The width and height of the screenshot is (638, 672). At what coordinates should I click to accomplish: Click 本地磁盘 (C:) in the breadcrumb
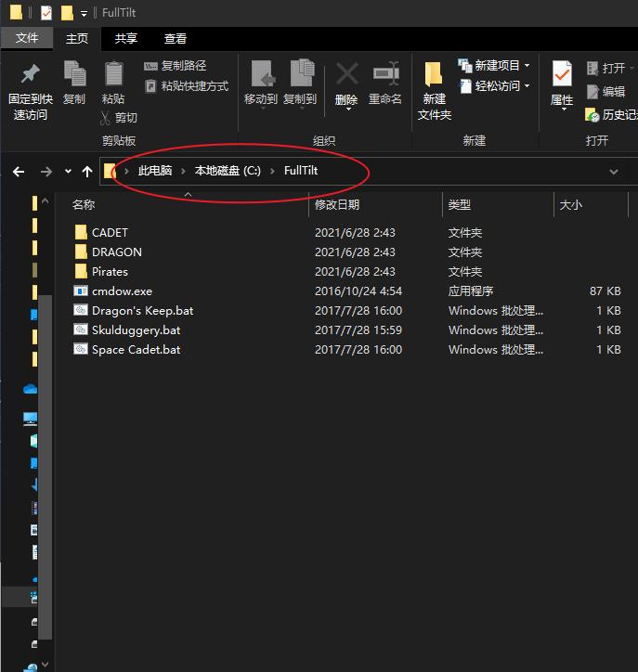pos(228,171)
